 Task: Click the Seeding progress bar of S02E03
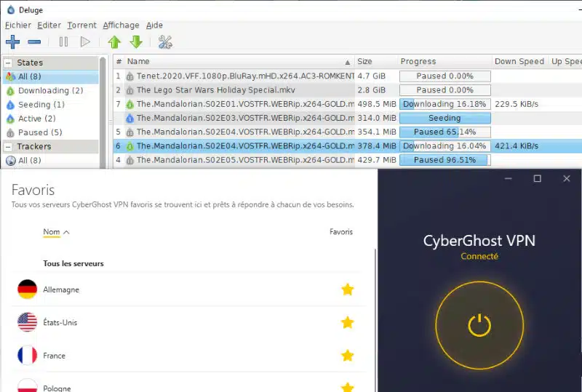pos(445,118)
